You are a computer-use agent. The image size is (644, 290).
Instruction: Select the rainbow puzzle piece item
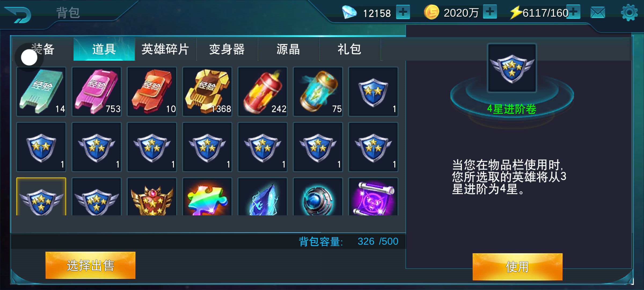[x=207, y=197]
